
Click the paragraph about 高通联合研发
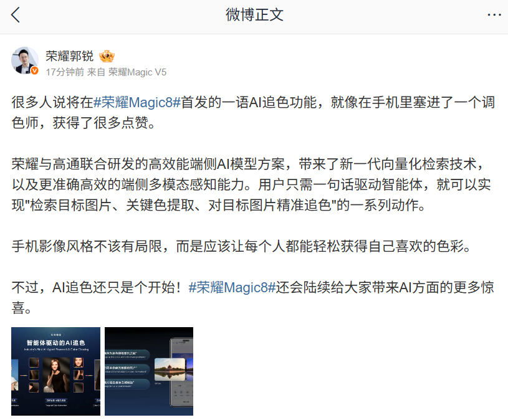251,184
